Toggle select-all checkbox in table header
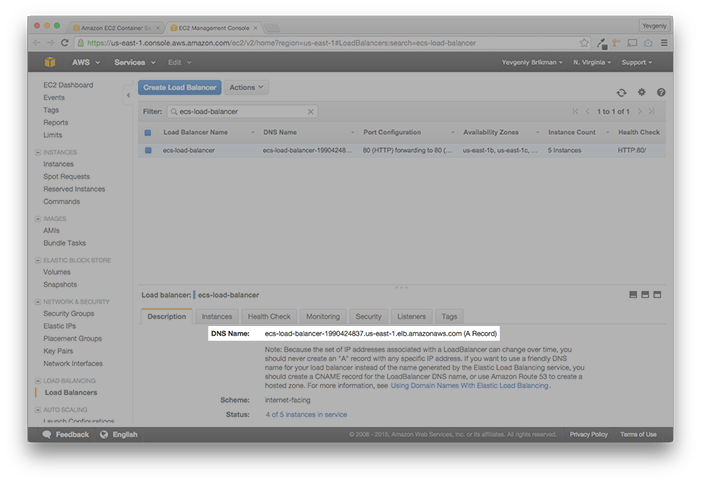The image size is (701, 482). [148, 132]
